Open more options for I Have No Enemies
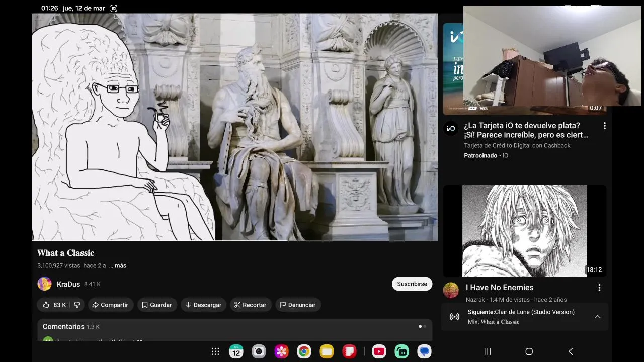 (599, 288)
